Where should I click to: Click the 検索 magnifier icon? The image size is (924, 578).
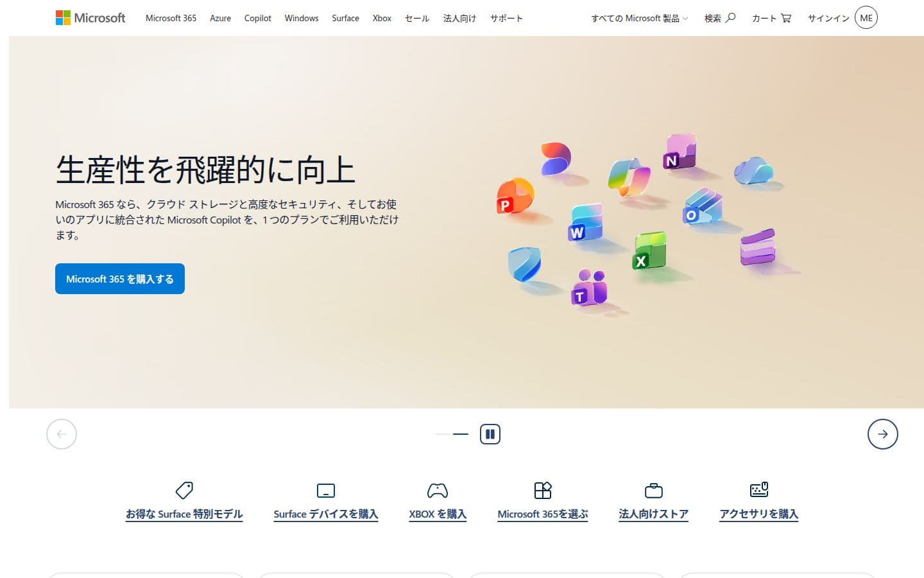coord(730,18)
